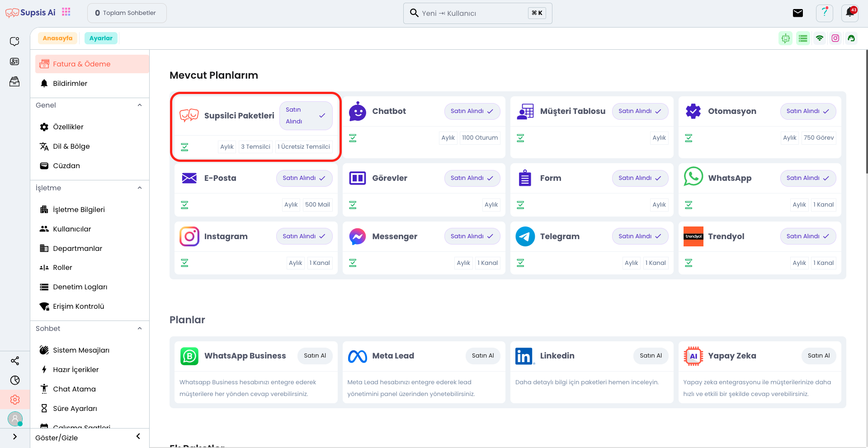Click Satın Al for Yapay Zeka
This screenshot has height=448, width=868.
(819, 356)
